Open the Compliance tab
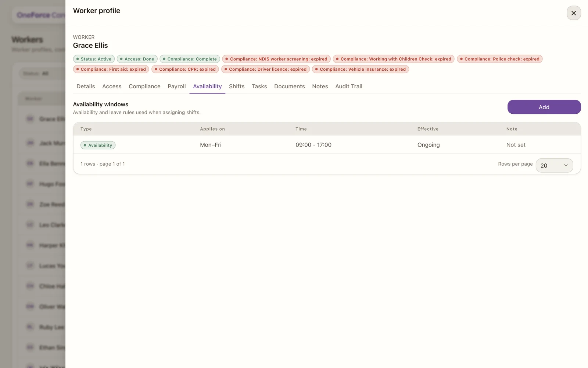Screen dimensions: 588x368 [144, 86]
